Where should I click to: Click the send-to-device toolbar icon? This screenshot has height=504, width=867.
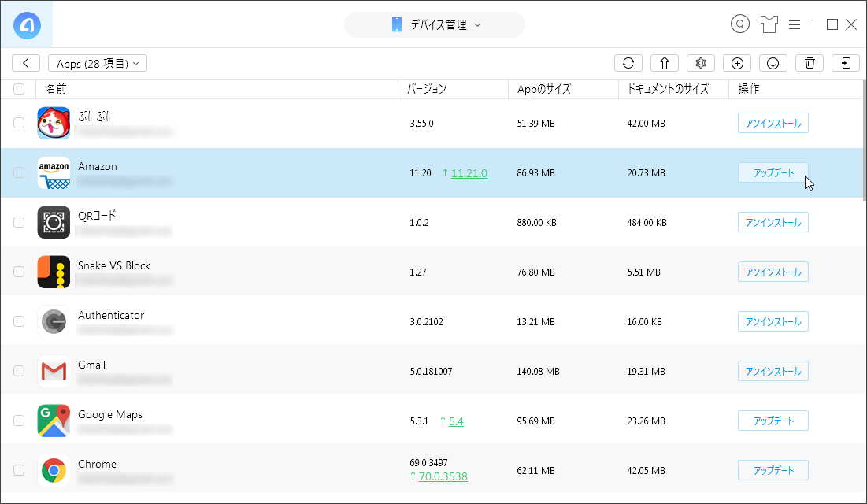coord(846,63)
